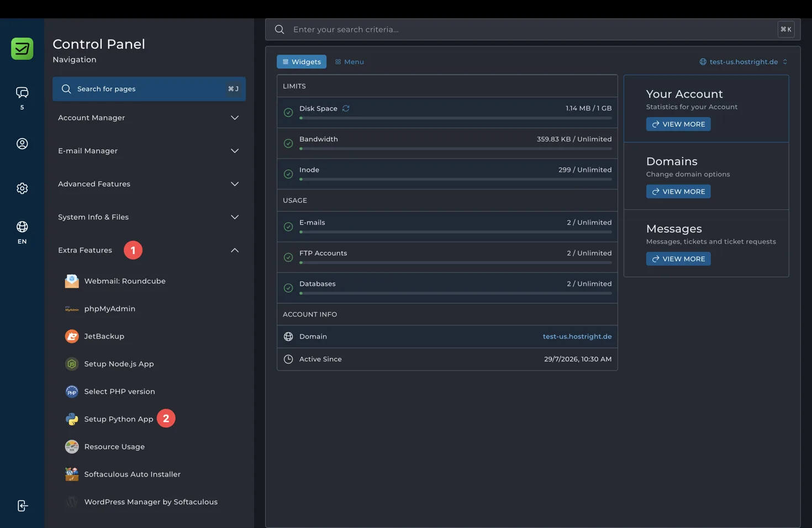Open Select PHP version
Screen dimensions: 812x528
119,392
